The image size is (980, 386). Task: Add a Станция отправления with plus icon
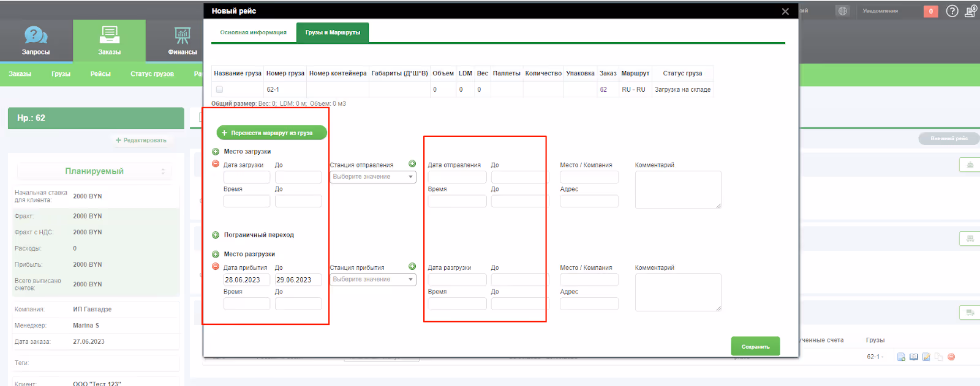point(412,164)
